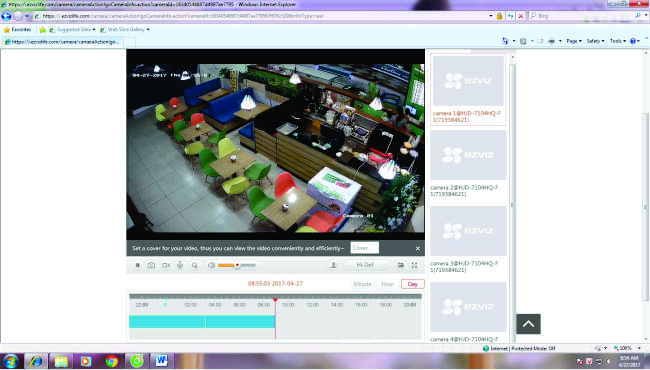This screenshot has height=370, width=650.
Task: Open the Help menu icon
Action: point(635,41)
